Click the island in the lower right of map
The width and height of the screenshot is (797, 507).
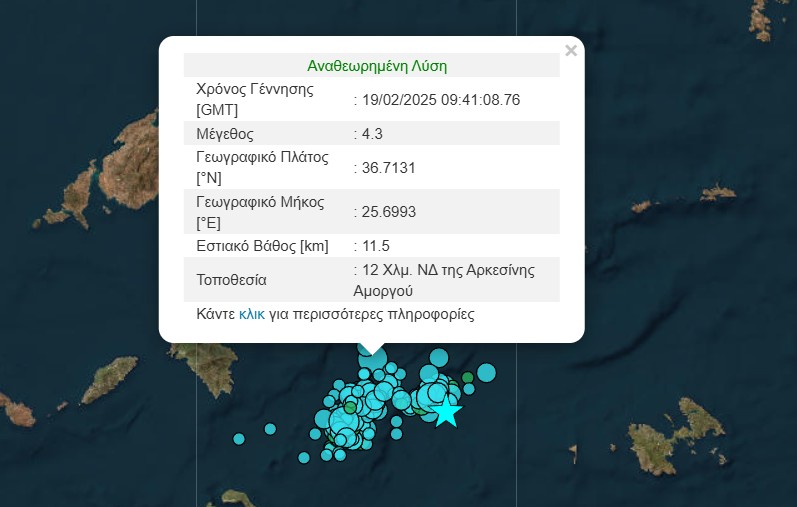tap(672, 447)
